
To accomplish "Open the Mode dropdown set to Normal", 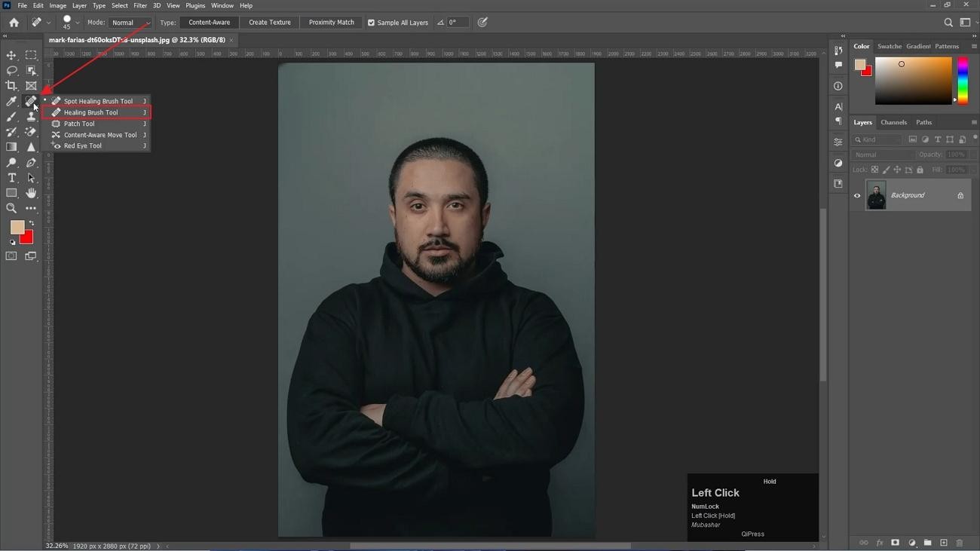I will [130, 23].
